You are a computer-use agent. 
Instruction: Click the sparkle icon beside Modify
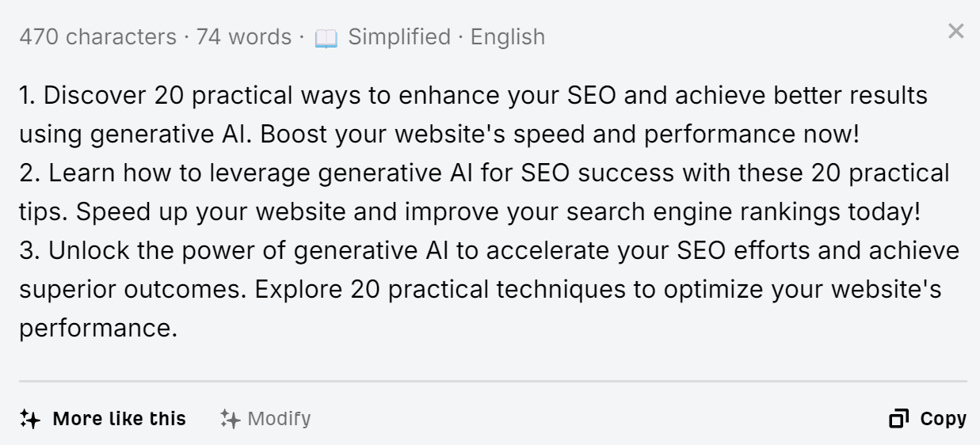[230, 419]
